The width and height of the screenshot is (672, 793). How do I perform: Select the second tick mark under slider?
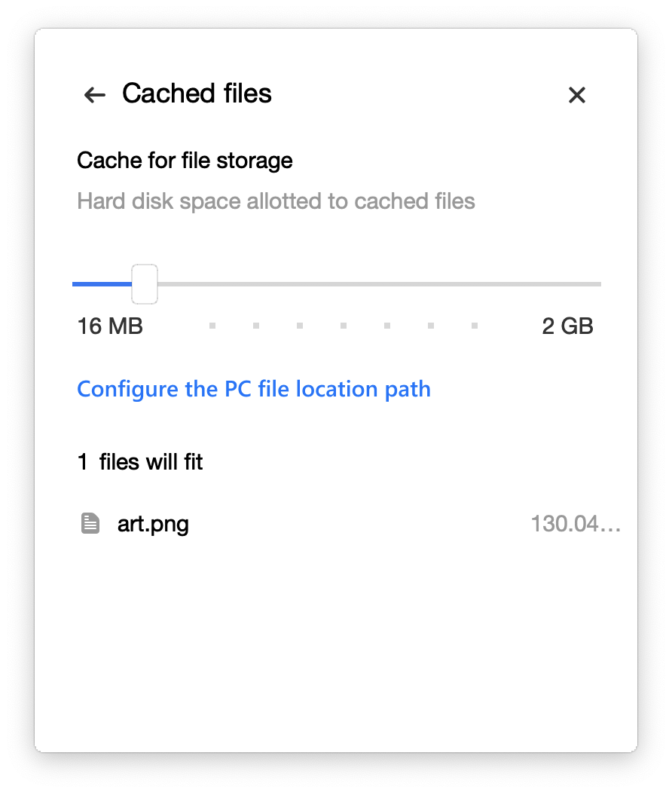coord(256,326)
